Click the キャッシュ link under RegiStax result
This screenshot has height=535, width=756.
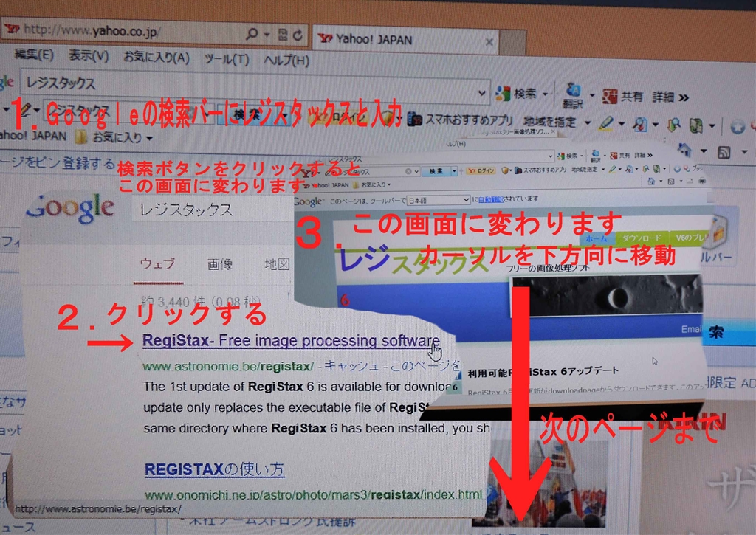pyautogui.click(x=351, y=366)
